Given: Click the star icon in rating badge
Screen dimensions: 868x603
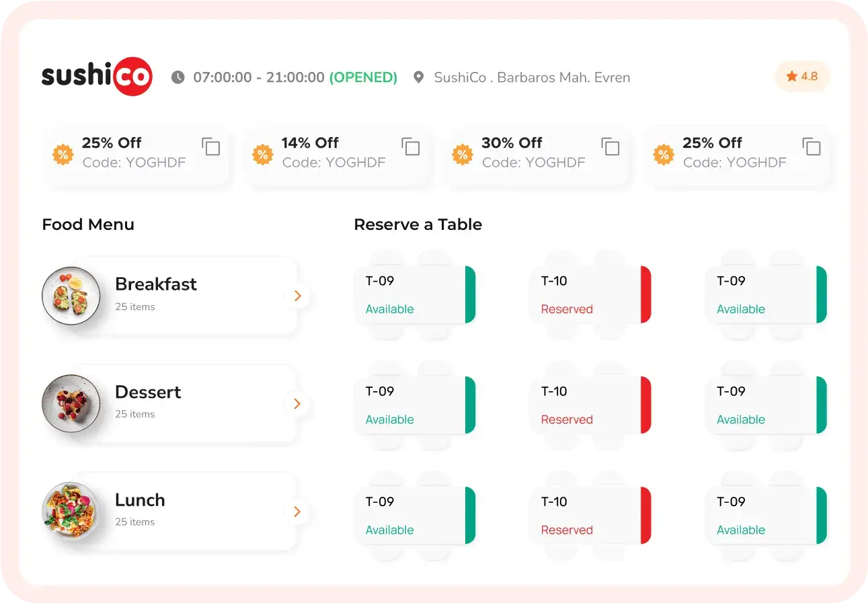Looking at the screenshot, I should (791, 77).
